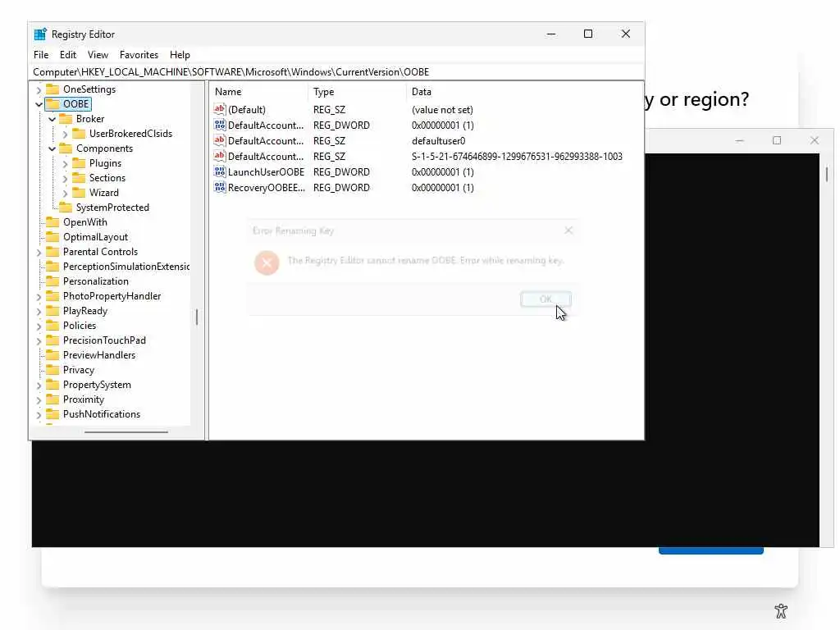
Task: Open the Favorites menu
Action: 139,55
